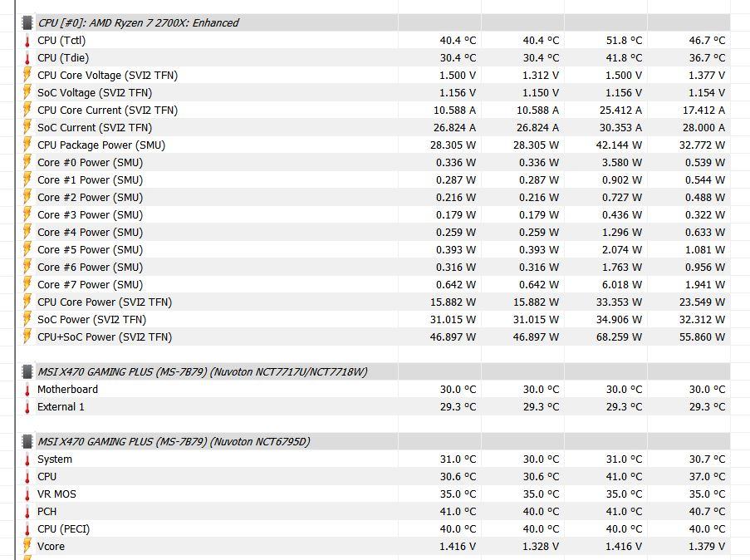Select the CPU (PECI) sensor row
750x560 pixels.
coord(63,528)
